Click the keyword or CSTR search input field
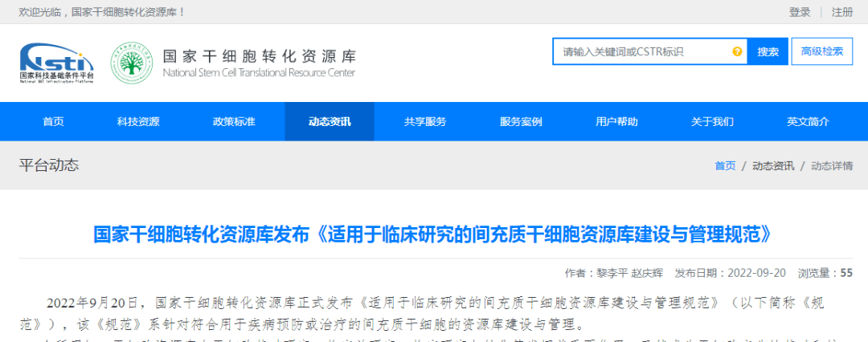The image size is (868, 342). (x=643, y=51)
